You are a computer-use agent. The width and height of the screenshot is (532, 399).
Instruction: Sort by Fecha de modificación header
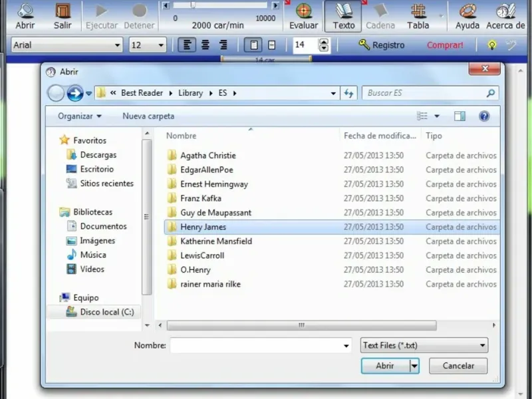coord(380,136)
